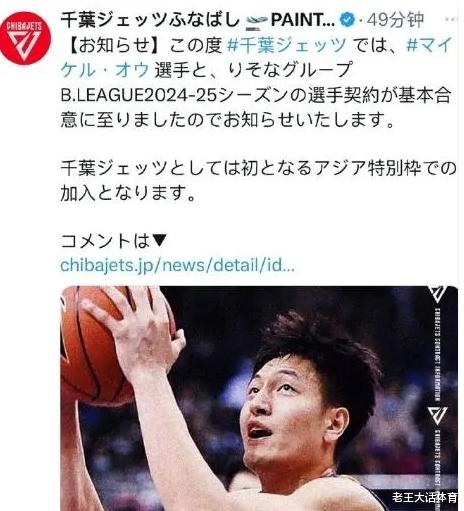Open the #マイケル・オウ hashtag
464x511 pixels.
point(256,57)
